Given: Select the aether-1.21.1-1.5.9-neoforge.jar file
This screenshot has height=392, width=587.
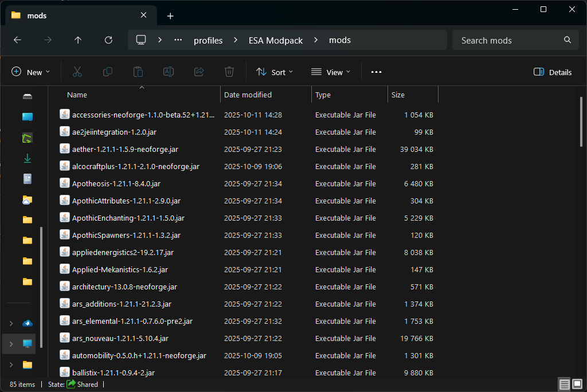Looking at the screenshot, I should pyautogui.click(x=125, y=149).
